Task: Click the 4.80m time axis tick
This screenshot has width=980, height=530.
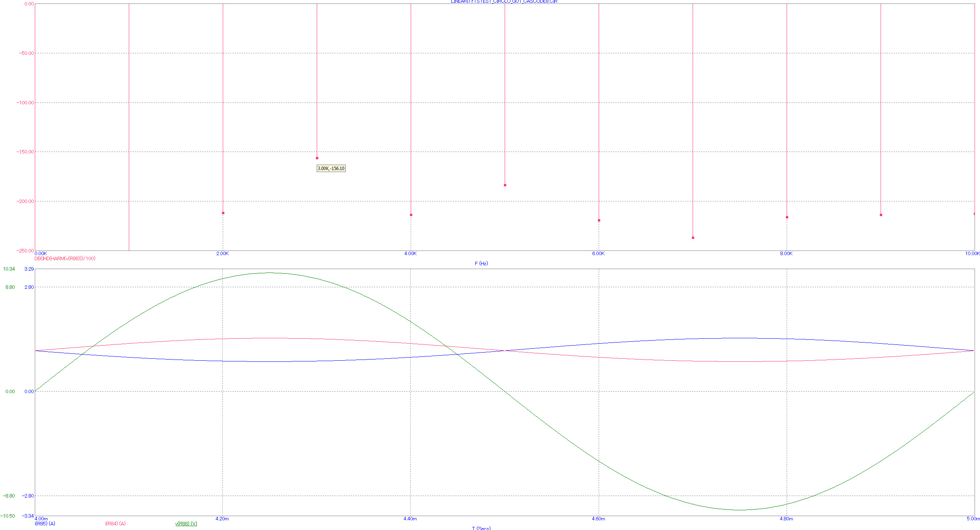Action: (786, 519)
